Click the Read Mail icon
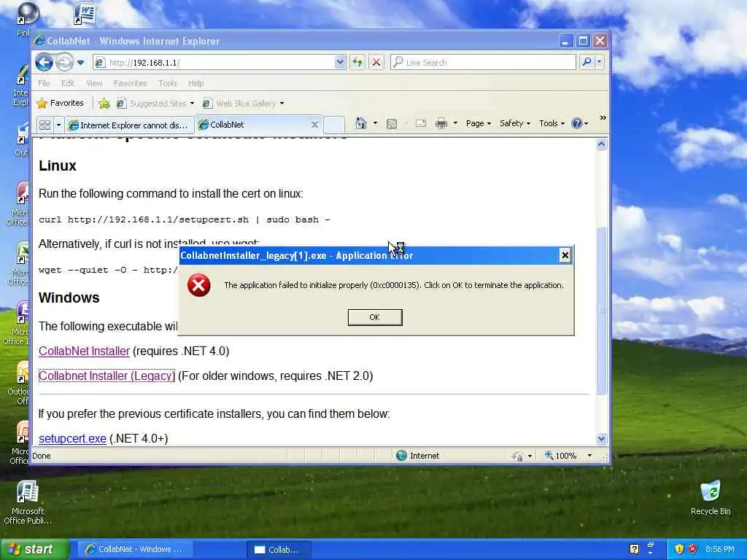Screen dimensions: 747x560 [x=421, y=124]
